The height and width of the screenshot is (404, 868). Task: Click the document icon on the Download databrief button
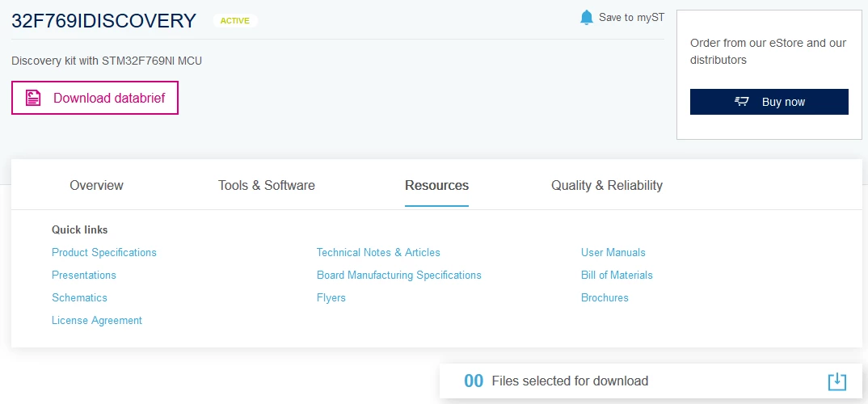click(x=33, y=98)
